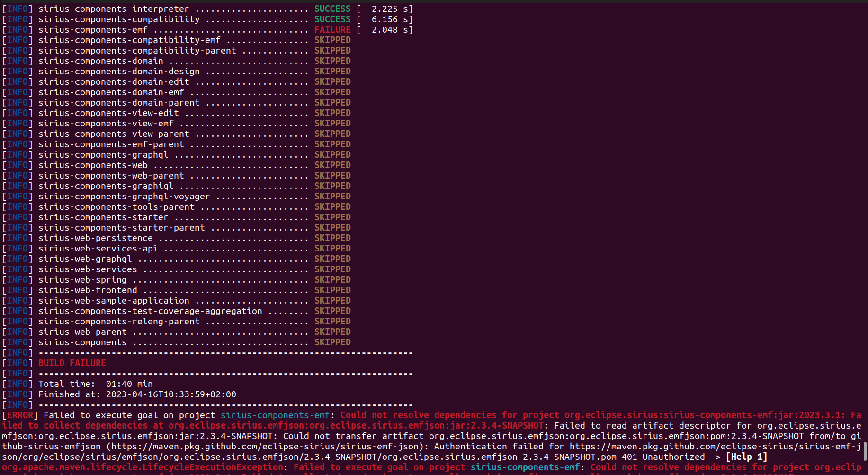
Task: Click 'sirius-web-frontend' row
Action: click(176, 290)
